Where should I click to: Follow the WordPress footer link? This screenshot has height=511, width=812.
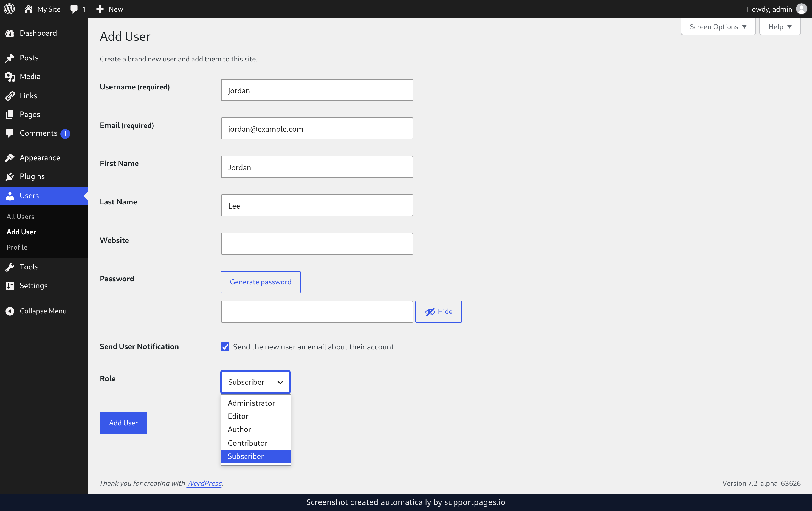coord(204,483)
